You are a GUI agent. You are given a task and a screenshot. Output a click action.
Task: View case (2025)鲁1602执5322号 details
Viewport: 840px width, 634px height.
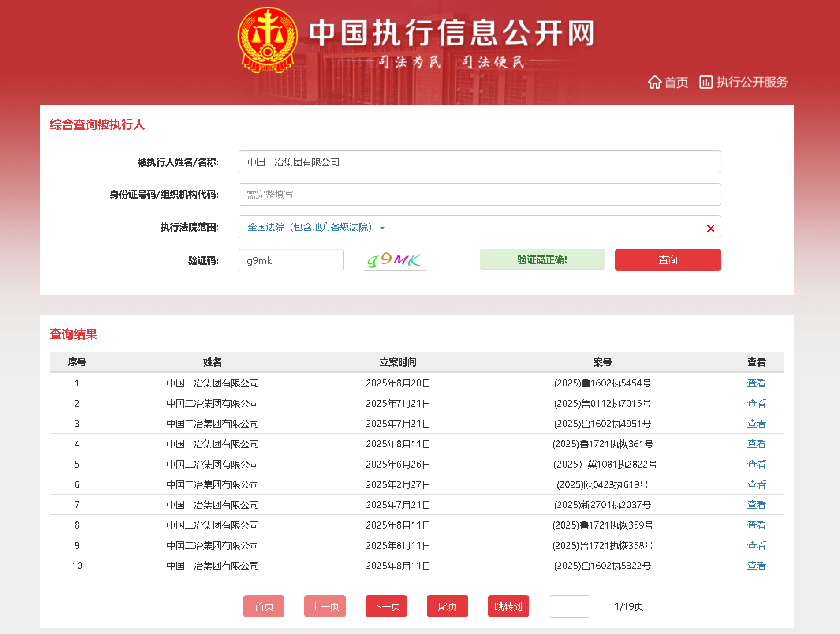coord(756,566)
